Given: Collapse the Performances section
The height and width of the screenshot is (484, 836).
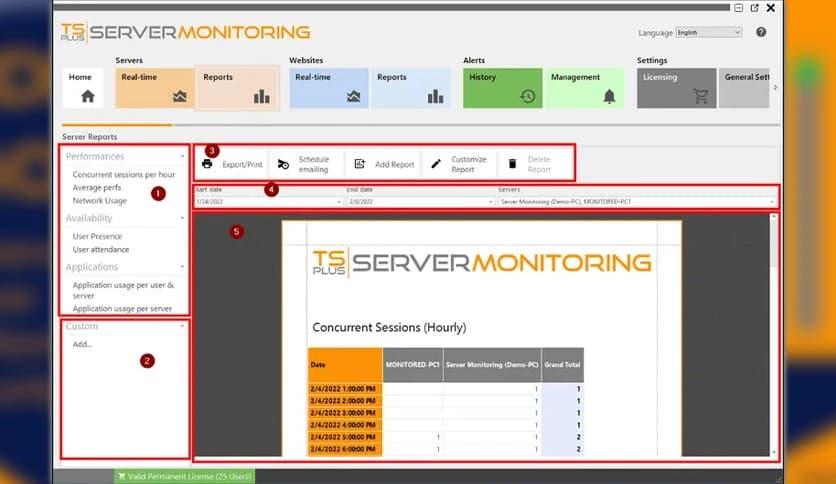Looking at the screenshot, I should click(x=182, y=156).
